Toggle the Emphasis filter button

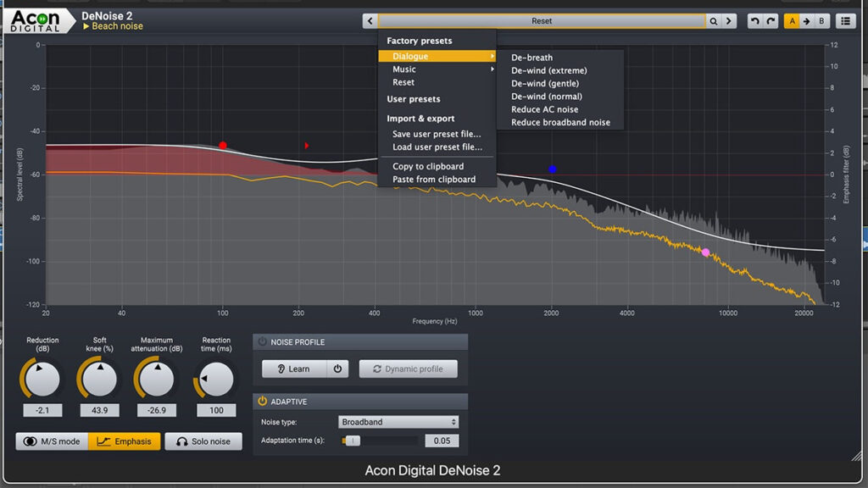point(124,441)
